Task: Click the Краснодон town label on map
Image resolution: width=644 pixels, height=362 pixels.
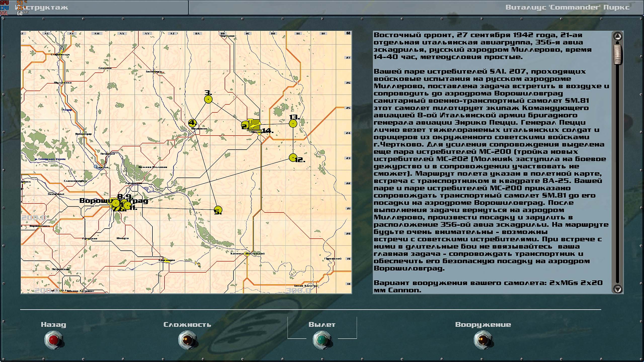Action: (x=167, y=260)
